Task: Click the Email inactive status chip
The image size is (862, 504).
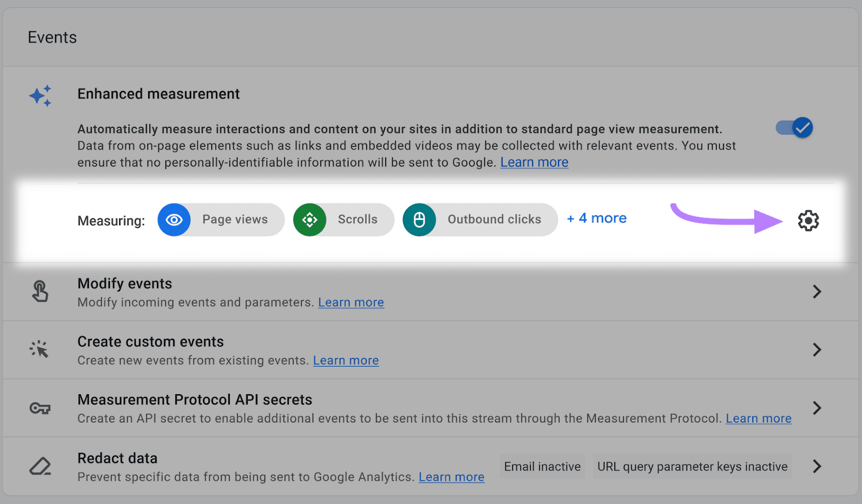Action: point(542,466)
